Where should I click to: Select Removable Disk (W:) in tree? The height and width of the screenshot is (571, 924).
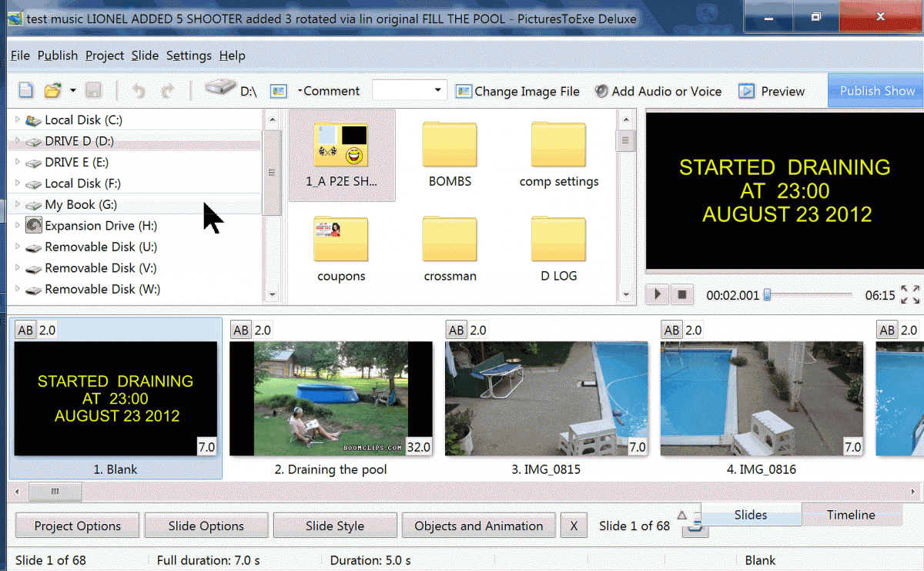[102, 289]
